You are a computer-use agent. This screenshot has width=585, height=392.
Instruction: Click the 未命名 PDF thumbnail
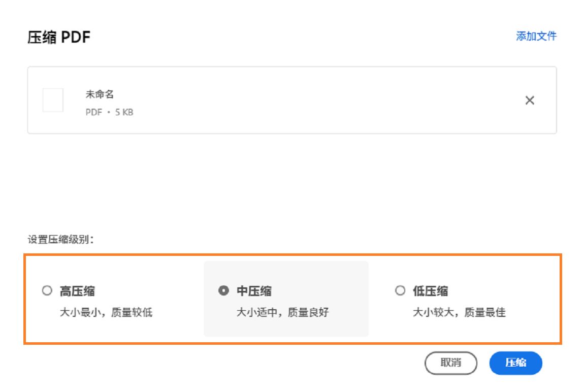pyautogui.click(x=53, y=100)
